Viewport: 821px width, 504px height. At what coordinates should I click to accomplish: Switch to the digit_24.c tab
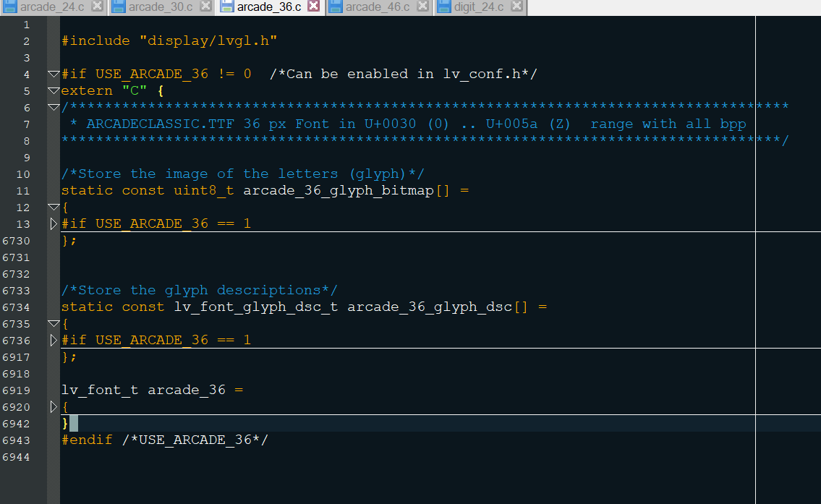pos(478,7)
